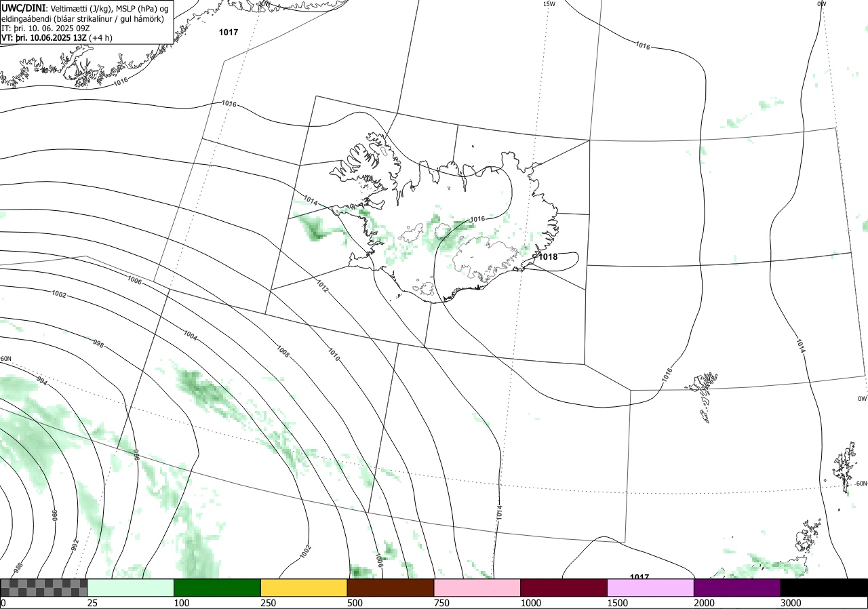868x609 pixels.
Task: Click the dark purple 2000–3000 legend swatch
Action: click(738, 587)
